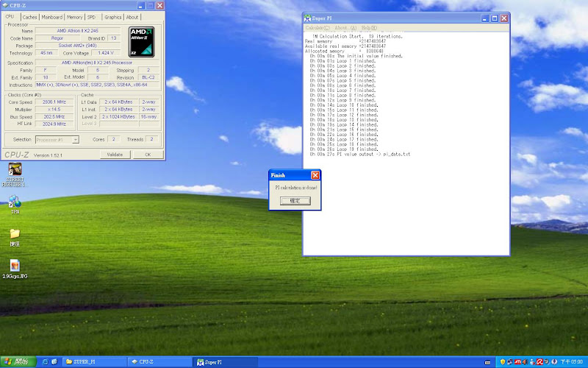Viewport: 588px width, 368px height.
Task: Click the Show Desktop quick launch icon
Action: coord(54,361)
